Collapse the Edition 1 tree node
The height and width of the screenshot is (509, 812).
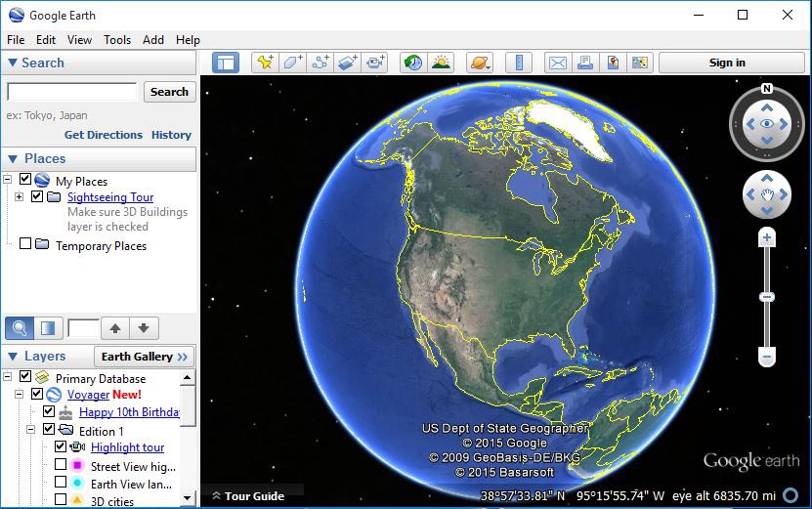(31, 429)
